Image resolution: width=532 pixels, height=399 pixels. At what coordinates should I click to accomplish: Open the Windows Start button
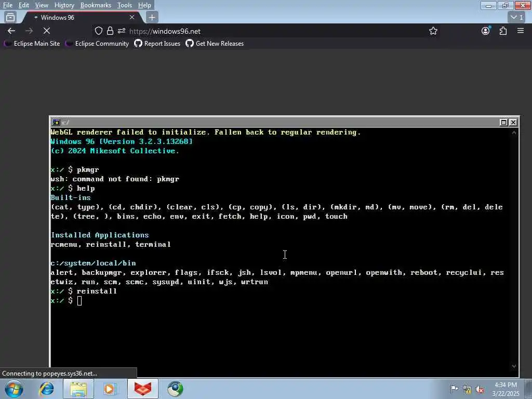tap(14, 389)
